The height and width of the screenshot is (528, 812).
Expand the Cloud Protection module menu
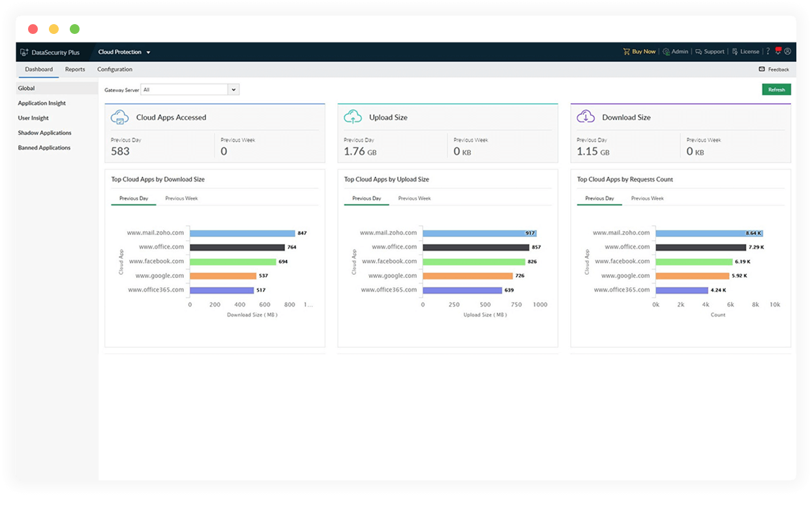(x=124, y=52)
